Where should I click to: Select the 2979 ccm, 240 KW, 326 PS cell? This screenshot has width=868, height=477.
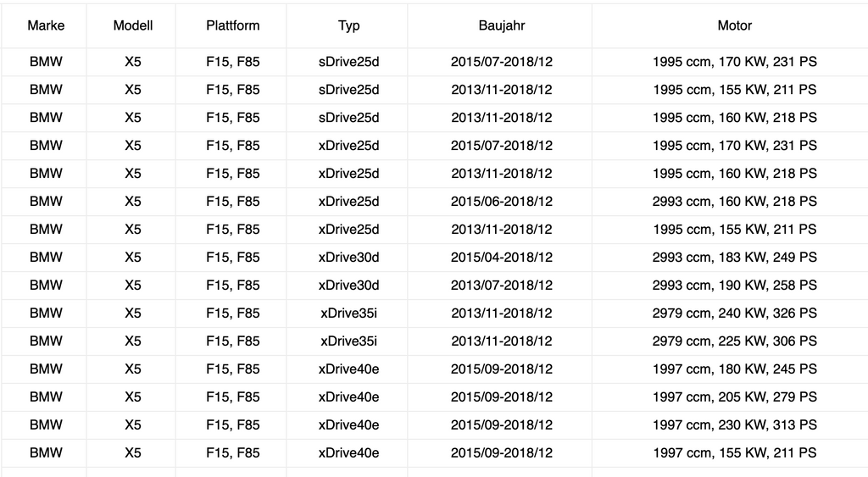(734, 313)
